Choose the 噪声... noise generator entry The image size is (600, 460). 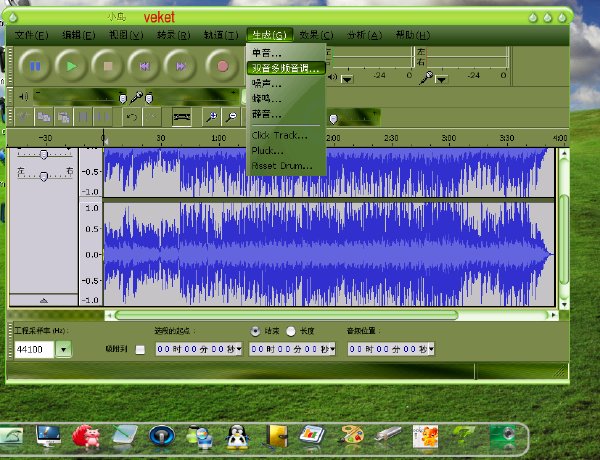pyautogui.click(x=286, y=83)
